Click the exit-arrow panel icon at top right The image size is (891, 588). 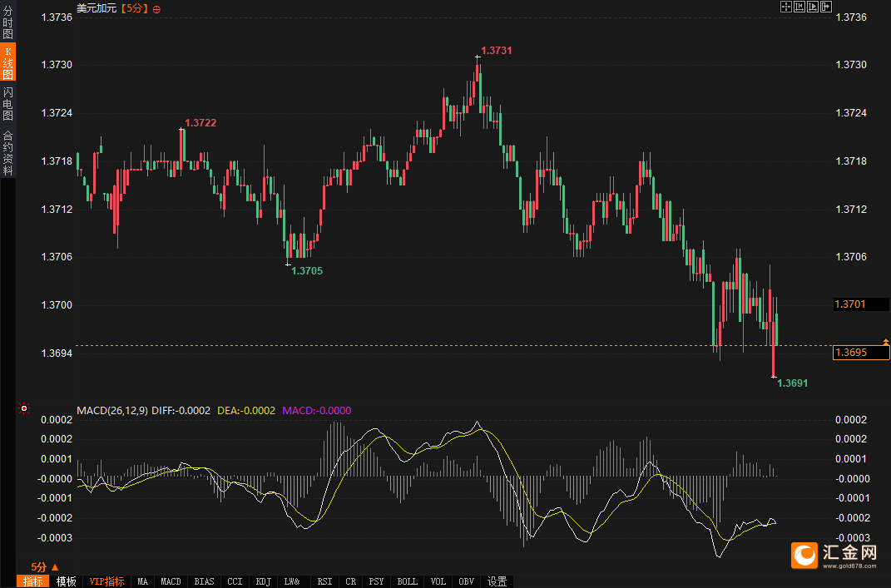826,7
